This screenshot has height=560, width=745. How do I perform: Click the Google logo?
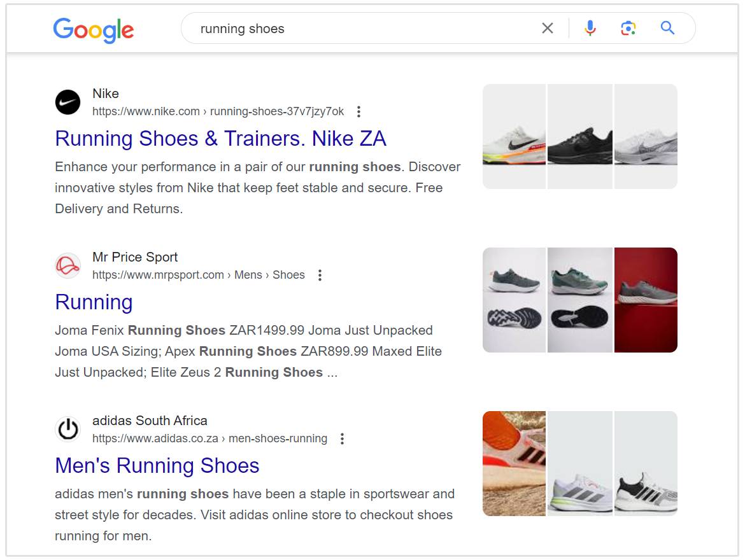coord(93,29)
